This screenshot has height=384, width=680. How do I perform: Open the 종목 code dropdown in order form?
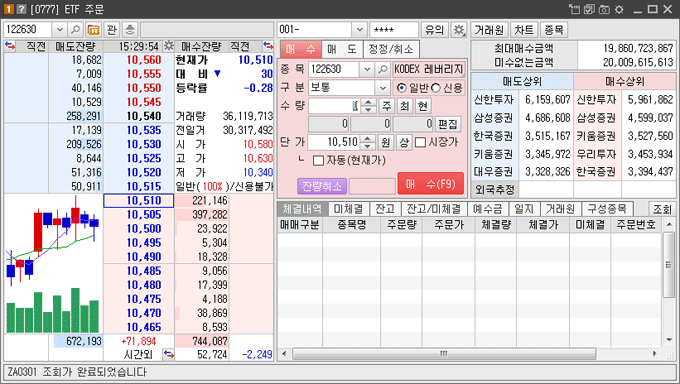pos(367,69)
